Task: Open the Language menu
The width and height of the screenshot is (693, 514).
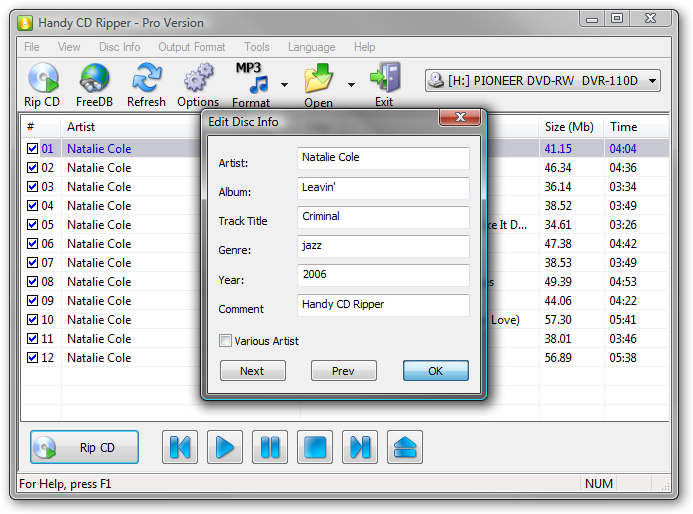Action: tap(312, 47)
